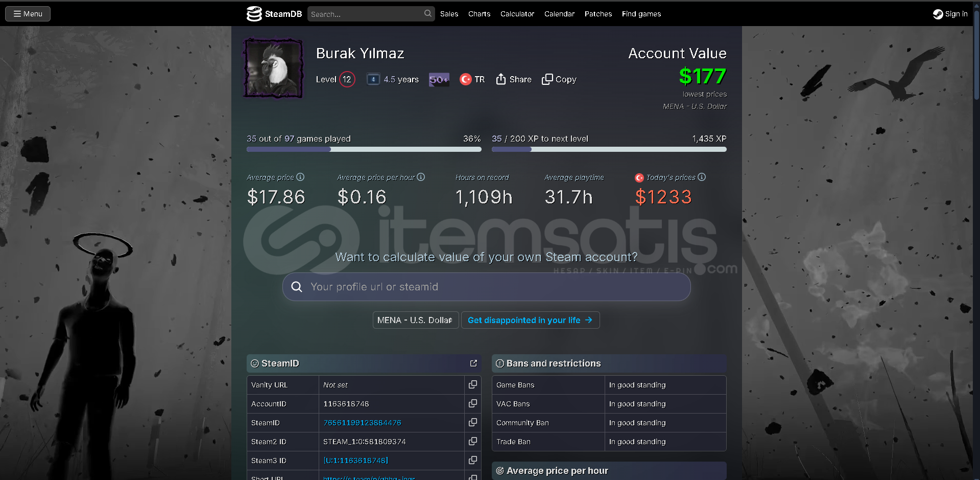Select the STEAM_1:0:581809374 value
Viewport: 980px width, 480px height.
pos(365,442)
